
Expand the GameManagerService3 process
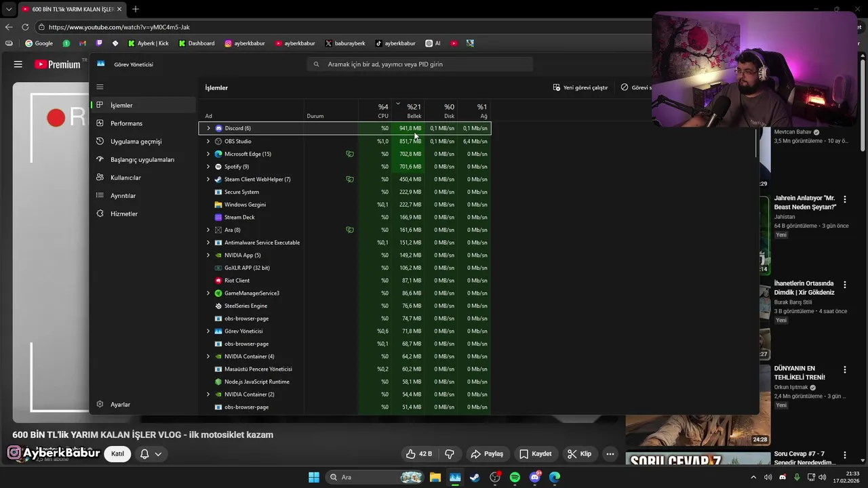[208, 293]
